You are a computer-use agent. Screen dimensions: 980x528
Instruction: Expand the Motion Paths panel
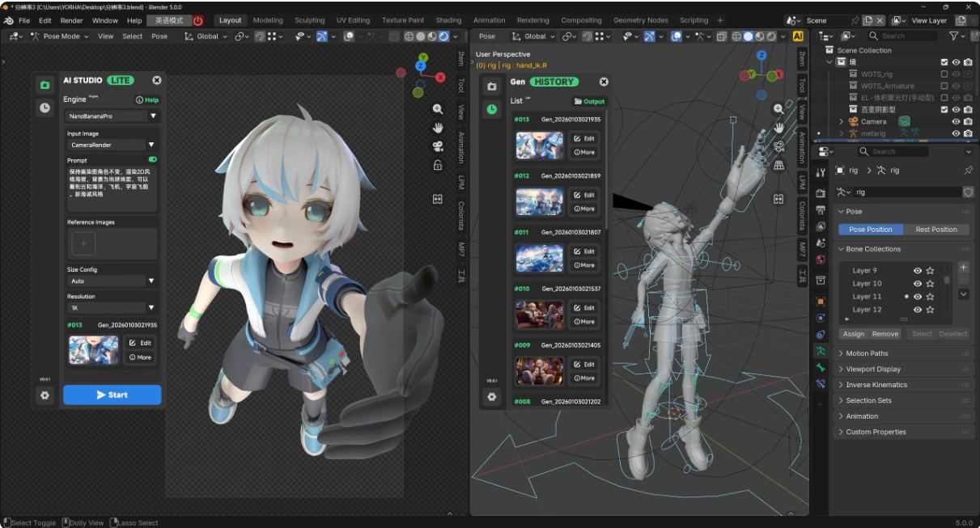[904, 353]
